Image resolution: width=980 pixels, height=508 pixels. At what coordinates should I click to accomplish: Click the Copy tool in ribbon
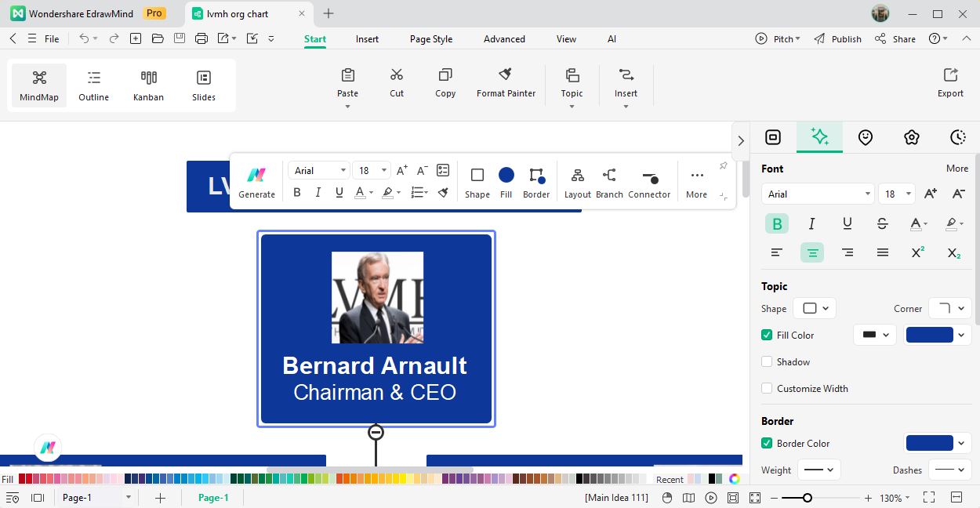pyautogui.click(x=445, y=82)
